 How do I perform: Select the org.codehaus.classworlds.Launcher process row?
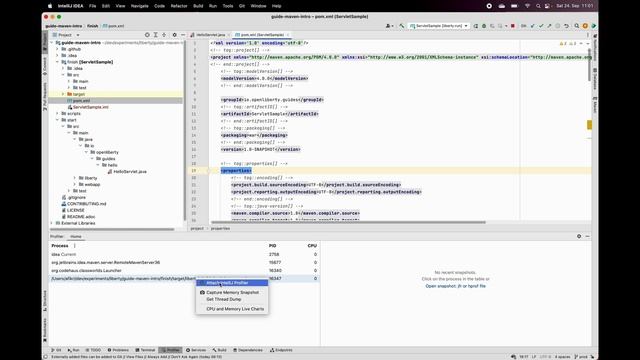pyautogui.click(x=184, y=270)
